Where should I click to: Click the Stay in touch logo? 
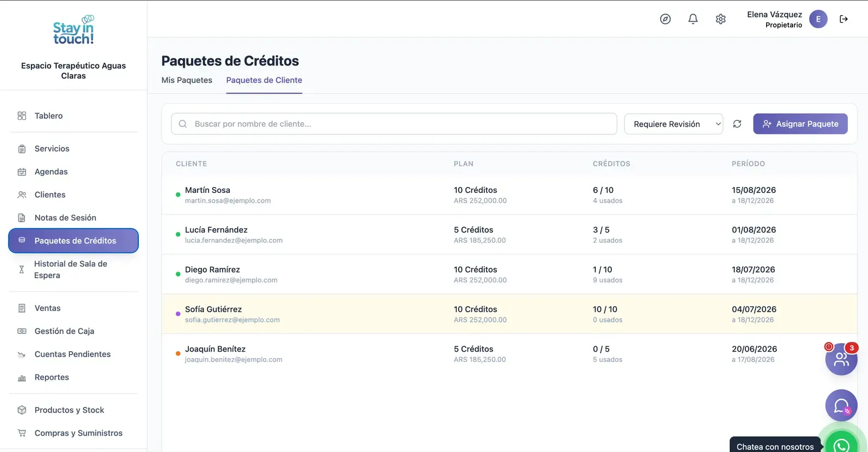pyautogui.click(x=73, y=30)
